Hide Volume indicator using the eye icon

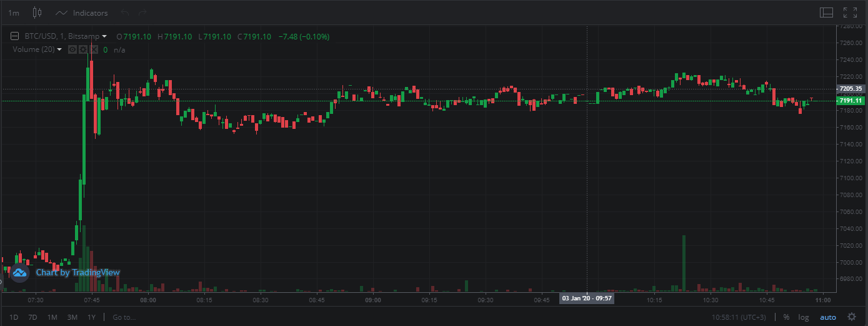[x=72, y=49]
